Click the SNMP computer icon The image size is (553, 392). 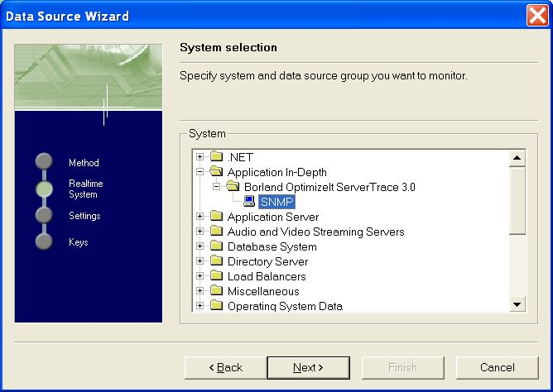249,202
